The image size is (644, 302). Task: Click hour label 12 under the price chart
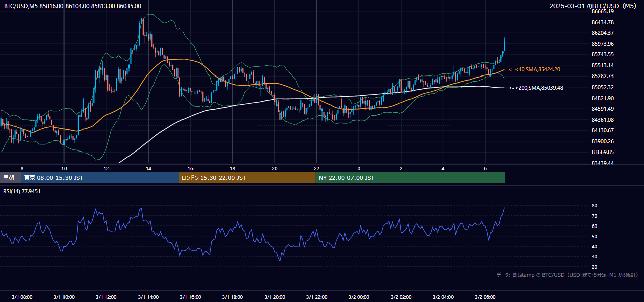106,168
